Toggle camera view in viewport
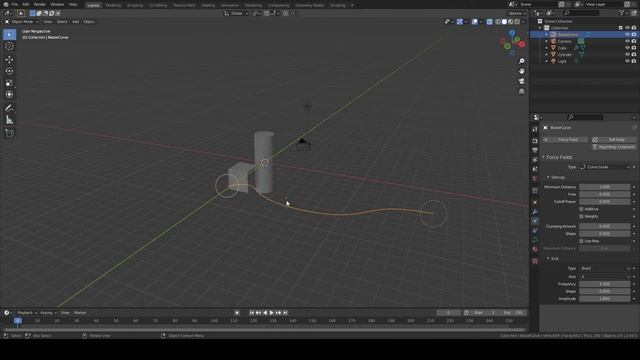The image size is (640, 360). click(x=522, y=81)
